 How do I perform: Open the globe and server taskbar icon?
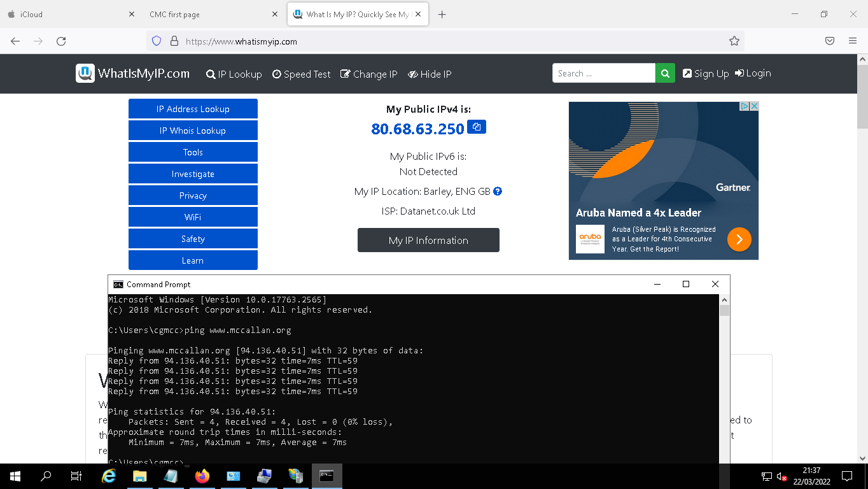click(295, 476)
